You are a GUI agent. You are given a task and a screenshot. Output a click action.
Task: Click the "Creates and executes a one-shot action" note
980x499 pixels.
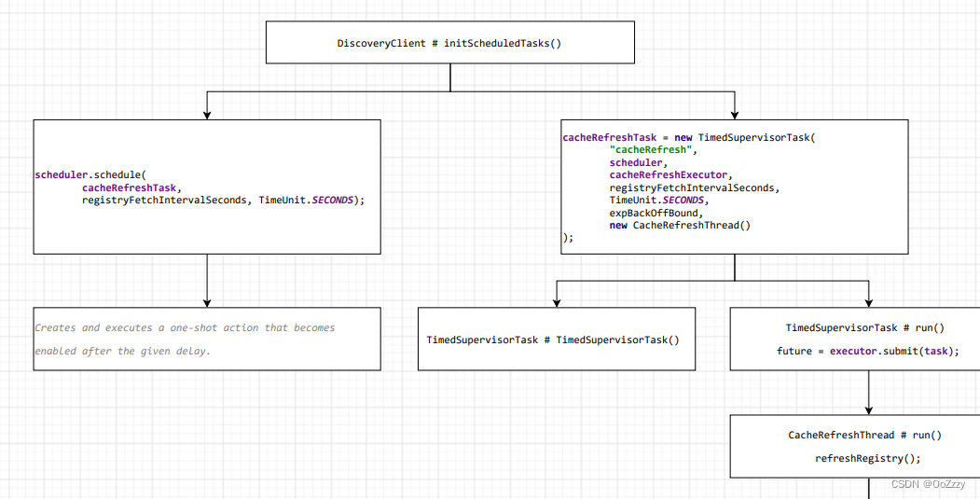click(x=207, y=339)
